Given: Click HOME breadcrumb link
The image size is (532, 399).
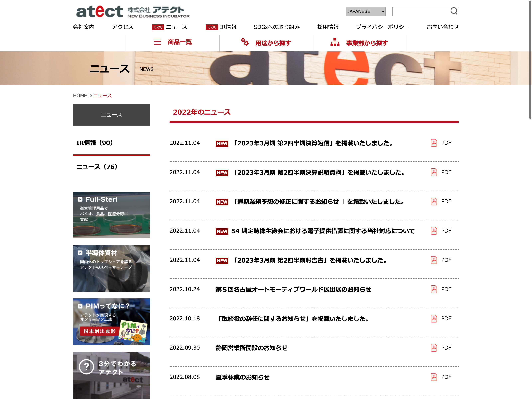Looking at the screenshot, I should [80, 96].
